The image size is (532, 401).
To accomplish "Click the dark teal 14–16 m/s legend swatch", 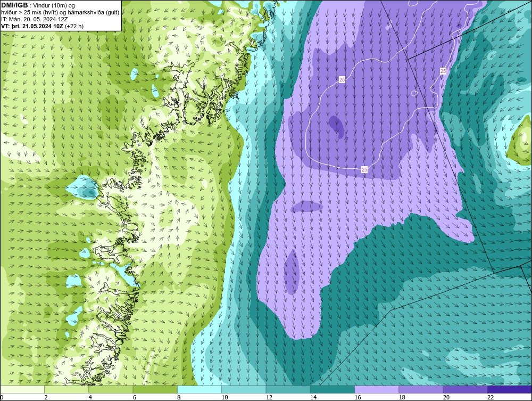I will 332,389.
